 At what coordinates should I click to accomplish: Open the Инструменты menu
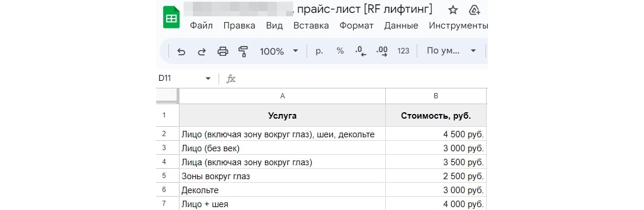(458, 26)
